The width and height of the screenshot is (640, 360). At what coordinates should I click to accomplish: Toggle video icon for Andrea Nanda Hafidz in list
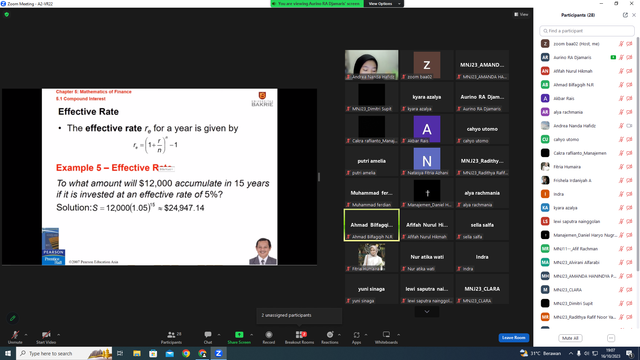click(629, 126)
